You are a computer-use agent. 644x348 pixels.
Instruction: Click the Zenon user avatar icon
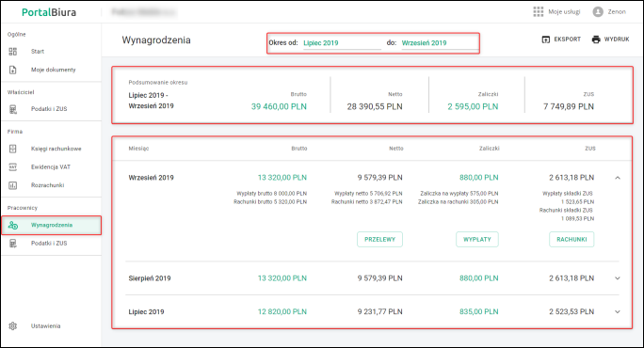pyautogui.click(x=598, y=12)
